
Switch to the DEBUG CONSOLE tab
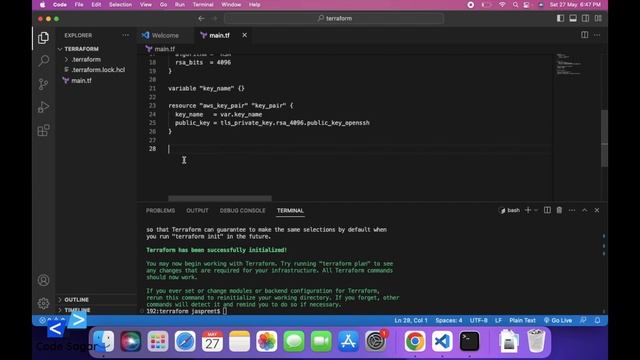(242, 211)
